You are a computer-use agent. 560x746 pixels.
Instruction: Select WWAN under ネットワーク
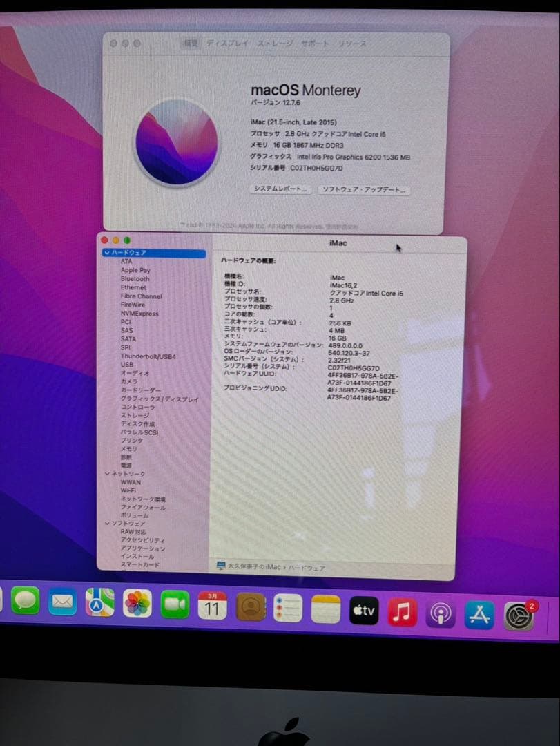pyautogui.click(x=131, y=482)
